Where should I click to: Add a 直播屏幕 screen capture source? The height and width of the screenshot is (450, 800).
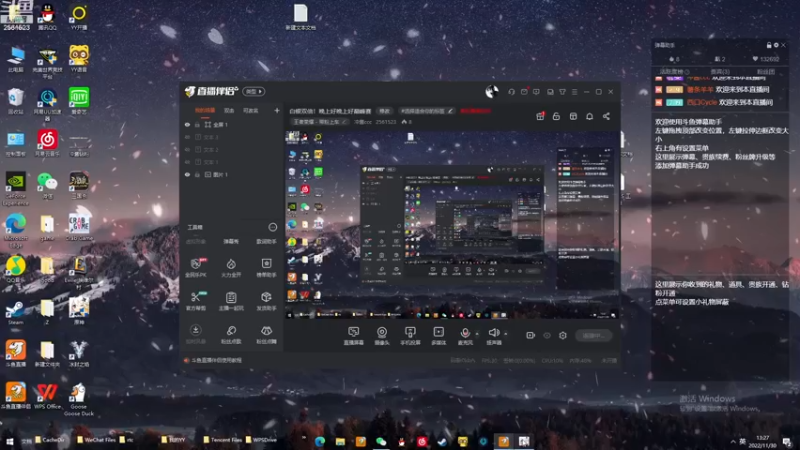(354, 336)
